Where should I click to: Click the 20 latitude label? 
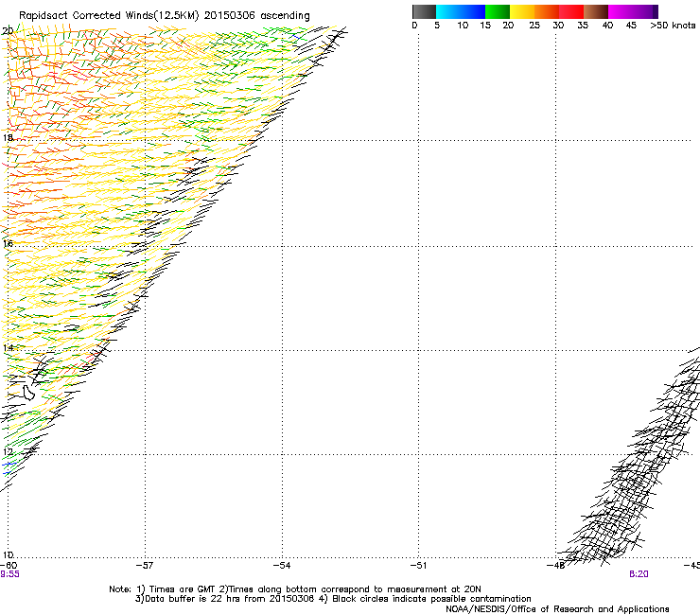pos(8,31)
